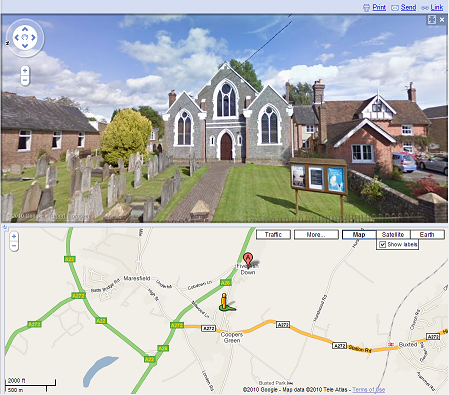449x395 pixels.
Task: Switch to Earth view
Action: click(x=427, y=235)
